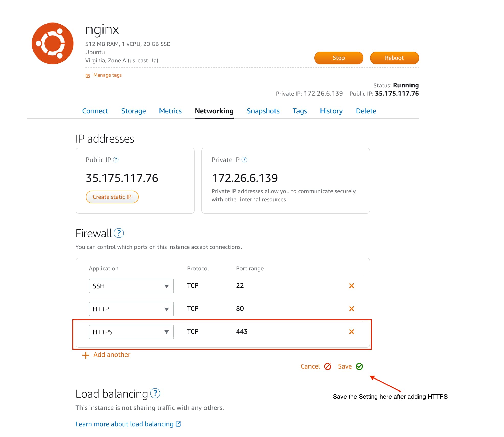Click the Manage tags link

(107, 75)
